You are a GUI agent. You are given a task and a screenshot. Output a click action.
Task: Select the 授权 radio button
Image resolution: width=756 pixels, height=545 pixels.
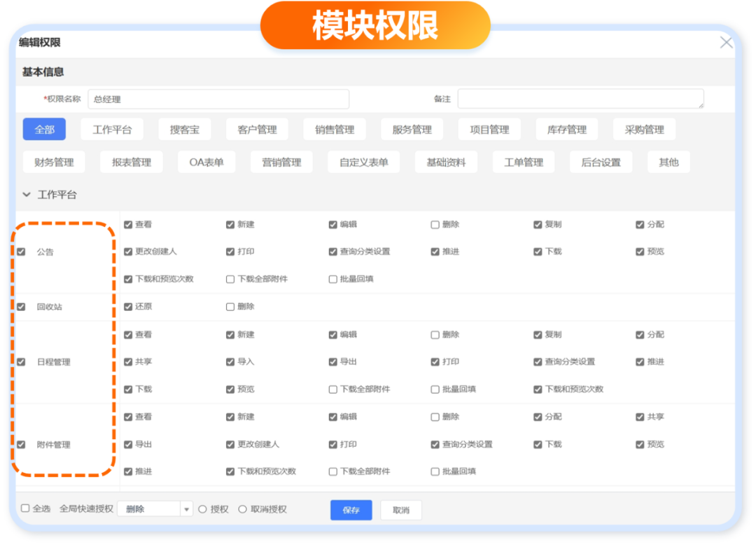tap(202, 509)
